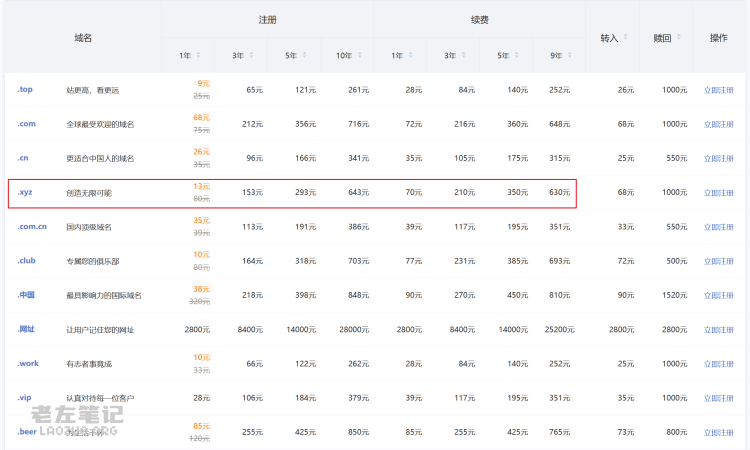Sort by 赎回 redemption price
Screen dimensions: 750x450
tap(663, 37)
